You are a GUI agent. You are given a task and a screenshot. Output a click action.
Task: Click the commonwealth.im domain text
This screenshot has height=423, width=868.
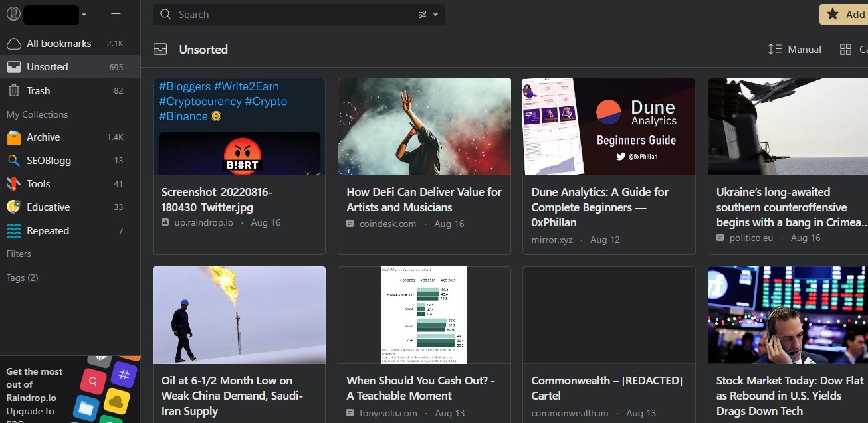click(570, 413)
